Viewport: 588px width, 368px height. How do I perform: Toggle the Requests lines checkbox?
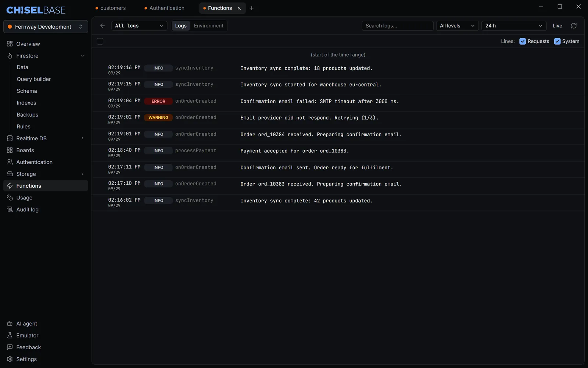(x=523, y=41)
